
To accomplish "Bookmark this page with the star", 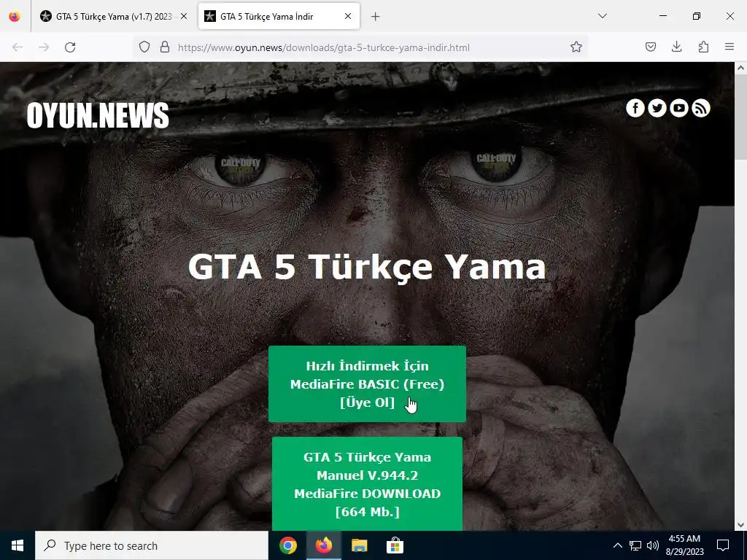I will pos(576,47).
